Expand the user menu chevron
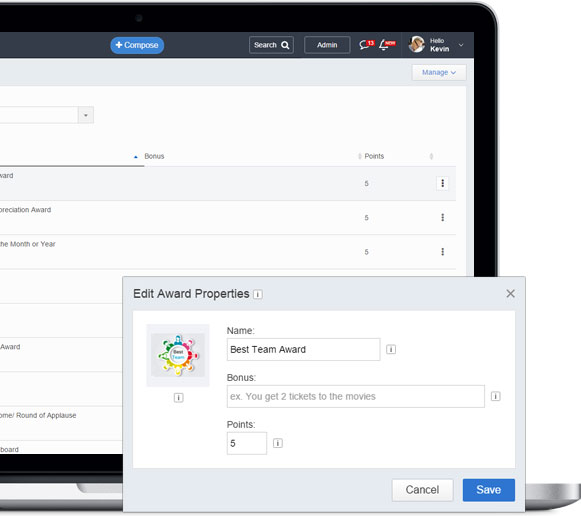Image resolution: width=581 pixels, height=516 pixels. 461,45
